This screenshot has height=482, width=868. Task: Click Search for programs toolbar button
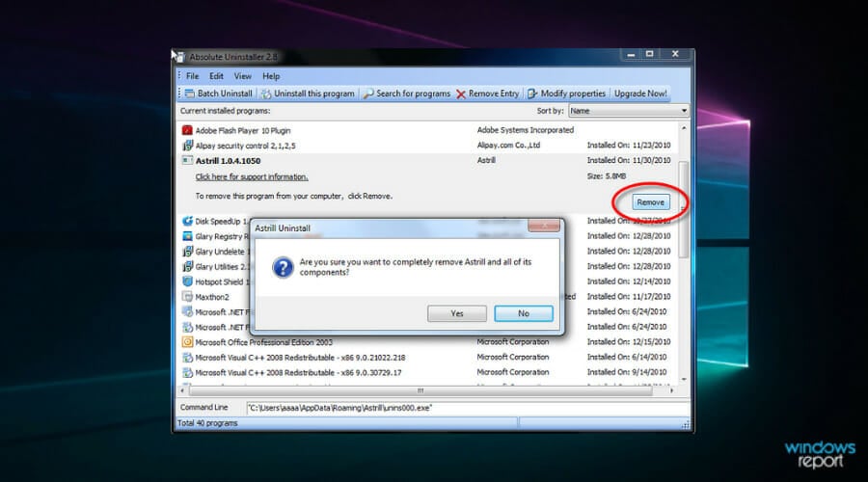(x=407, y=94)
